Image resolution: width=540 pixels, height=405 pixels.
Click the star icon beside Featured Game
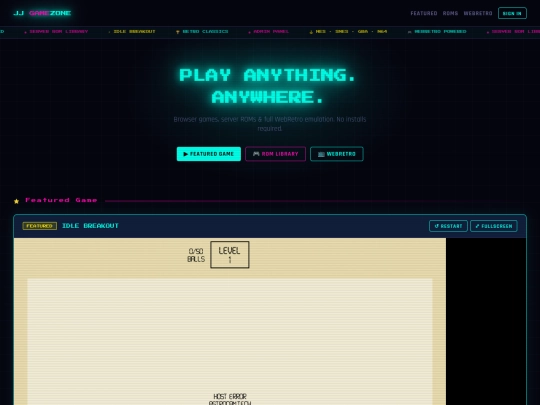17,201
